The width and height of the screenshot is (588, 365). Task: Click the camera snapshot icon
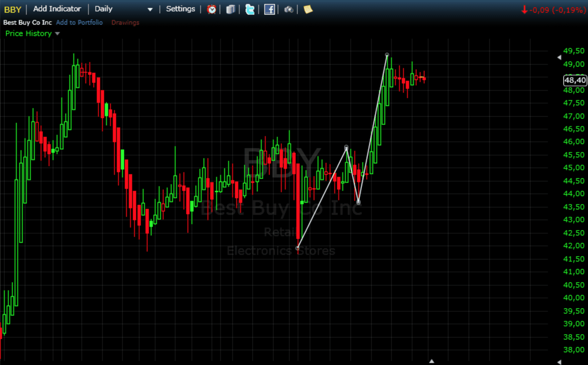pyautogui.click(x=289, y=9)
